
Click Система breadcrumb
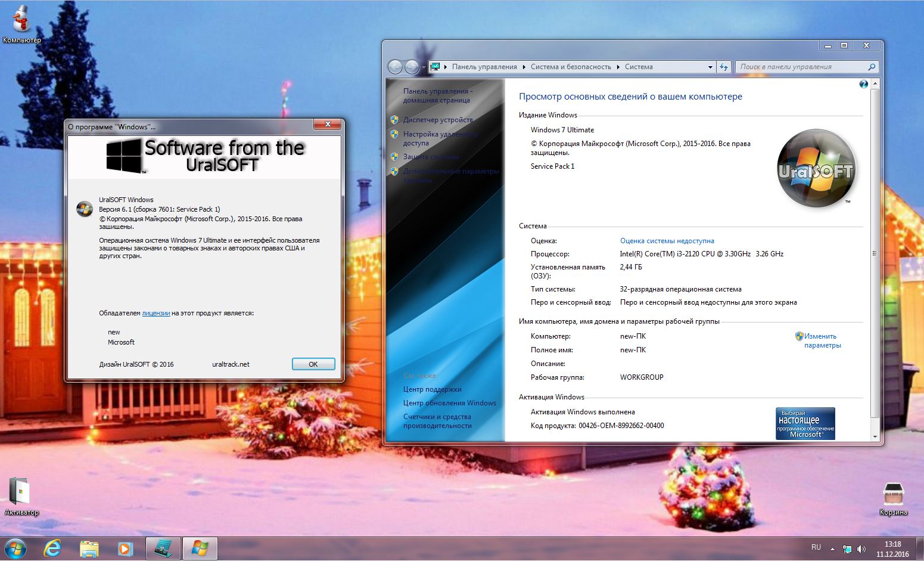pos(639,67)
